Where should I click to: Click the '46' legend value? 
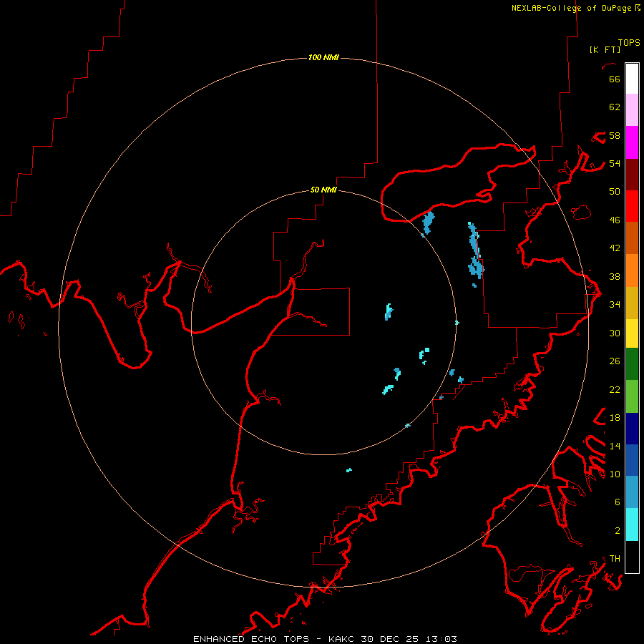pos(615,220)
